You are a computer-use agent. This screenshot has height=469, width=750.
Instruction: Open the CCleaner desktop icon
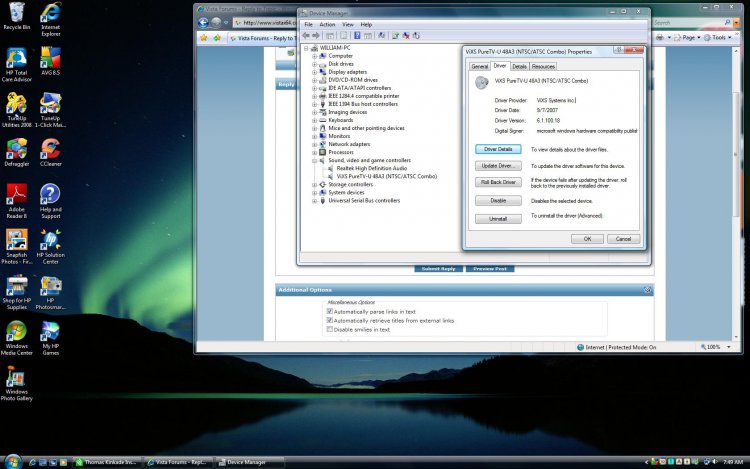click(51, 152)
